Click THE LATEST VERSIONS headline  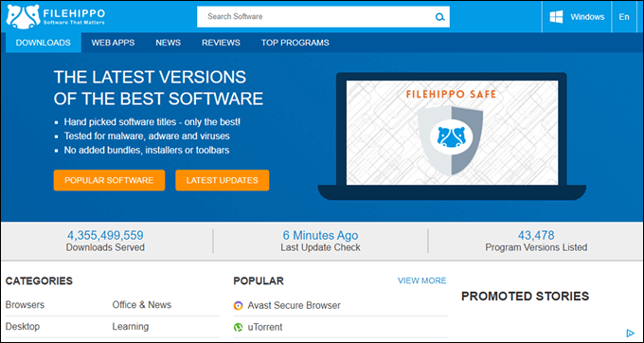pos(158,88)
